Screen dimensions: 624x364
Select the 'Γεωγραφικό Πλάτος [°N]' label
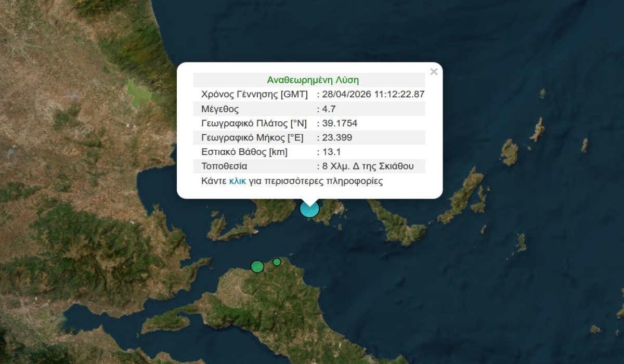254,123
